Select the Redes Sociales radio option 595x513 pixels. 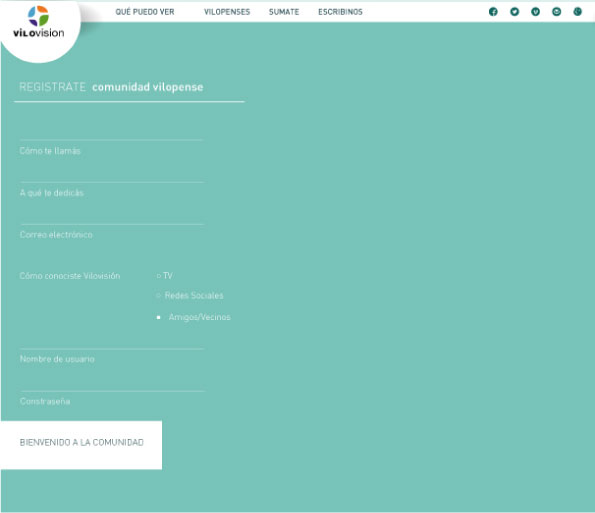coord(159,296)
